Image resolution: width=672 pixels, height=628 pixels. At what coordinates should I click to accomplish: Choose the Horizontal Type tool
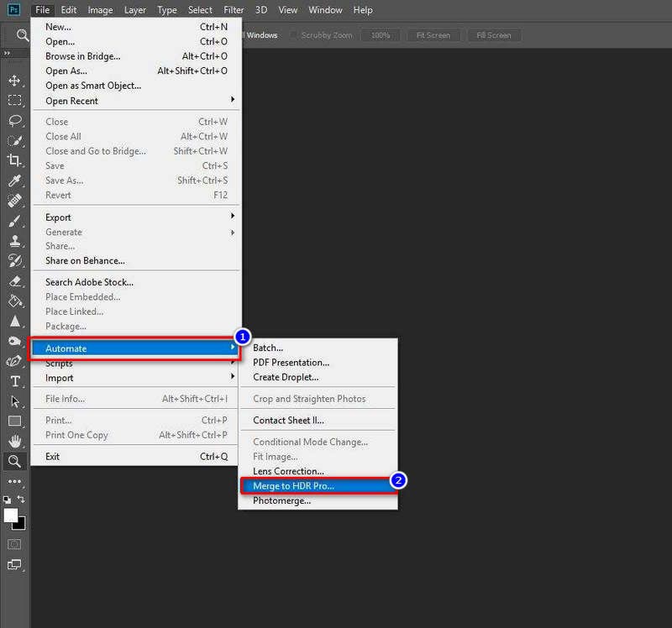pos(14,381)
